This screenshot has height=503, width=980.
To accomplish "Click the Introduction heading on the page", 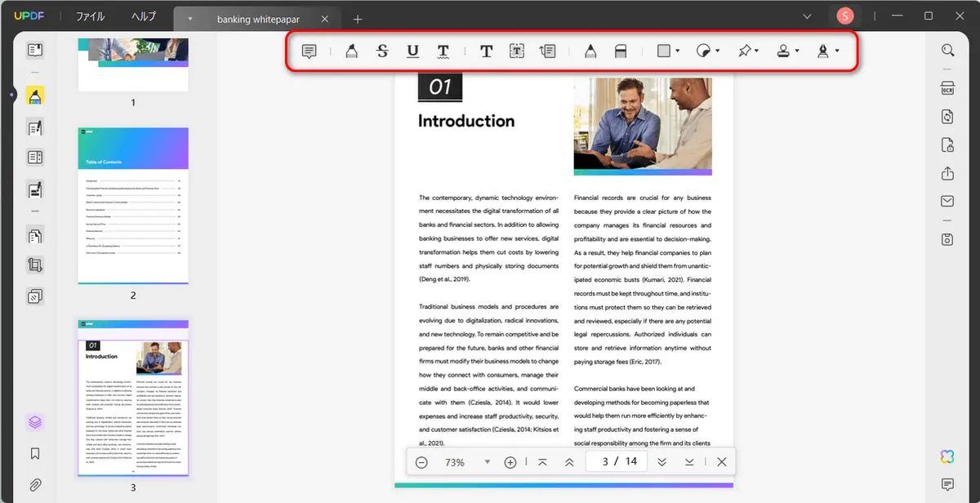I will [466, 121].
